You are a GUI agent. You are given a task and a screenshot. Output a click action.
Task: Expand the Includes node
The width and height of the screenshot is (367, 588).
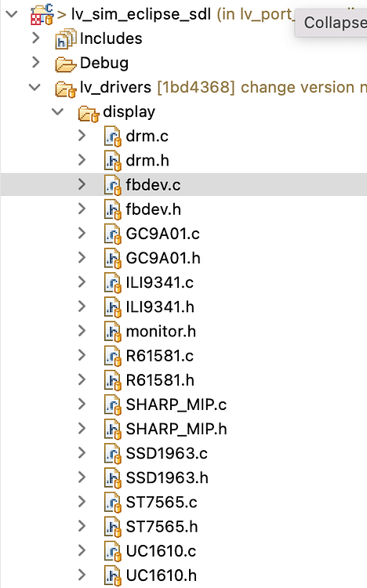tap(35, 38)
